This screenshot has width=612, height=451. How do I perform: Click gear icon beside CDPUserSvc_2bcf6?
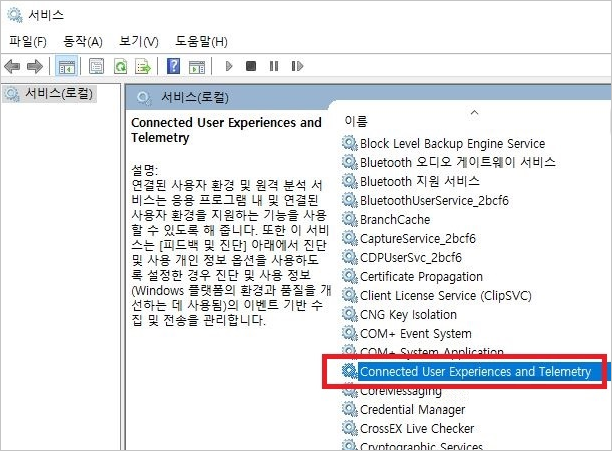[x=350, y=257]
